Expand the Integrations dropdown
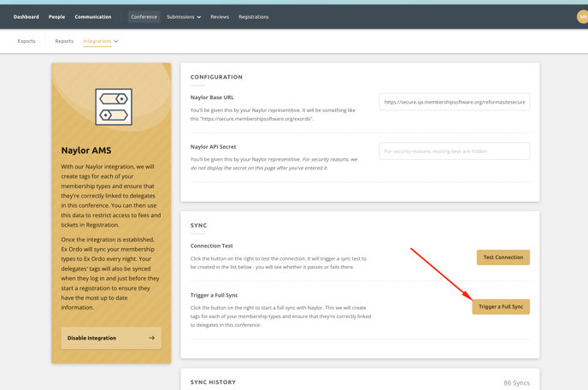Image resolution: width=588 pixels, height=390 pixels. coord(101,41)
